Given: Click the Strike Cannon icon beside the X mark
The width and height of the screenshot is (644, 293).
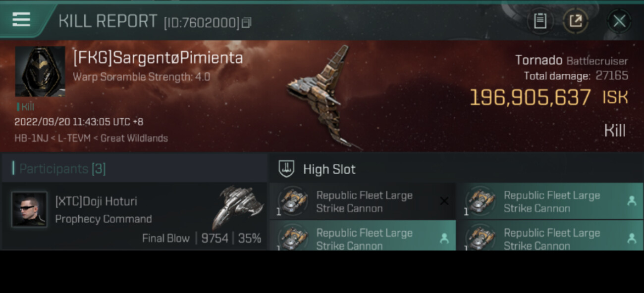Looking at the screenshot, I should click(x=293, y=201).
